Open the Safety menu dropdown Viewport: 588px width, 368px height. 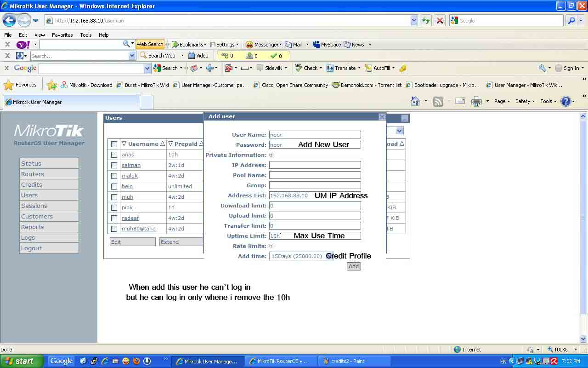pos(525,101)
